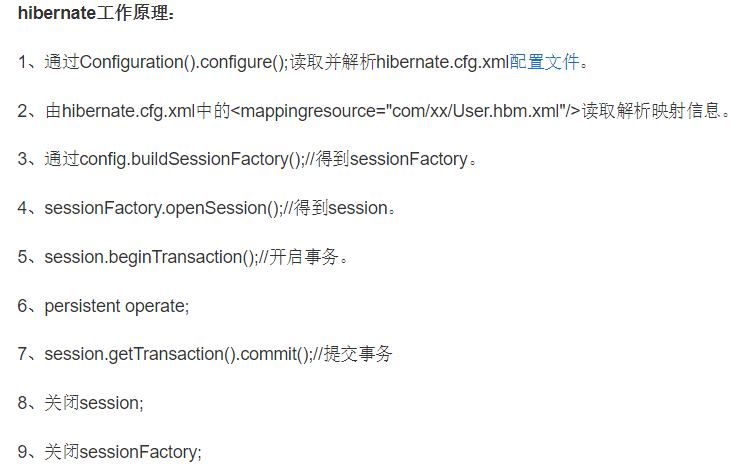Click the 提交事务 comment text

358,354
